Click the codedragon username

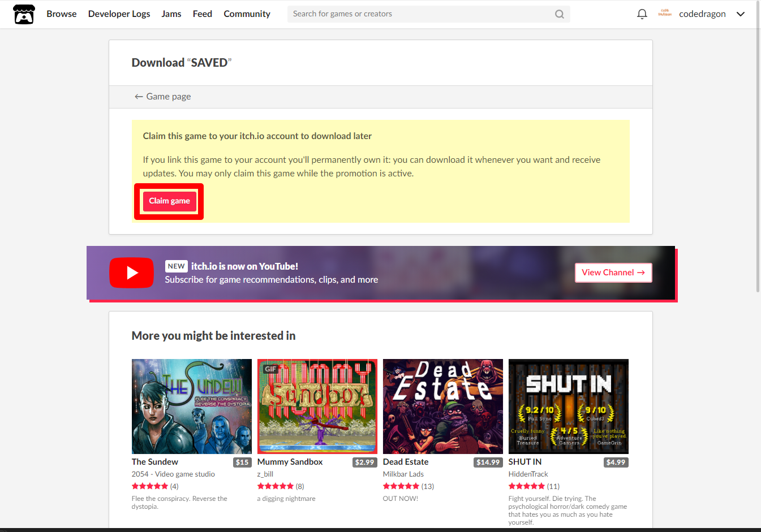click(x=702, y=14)
